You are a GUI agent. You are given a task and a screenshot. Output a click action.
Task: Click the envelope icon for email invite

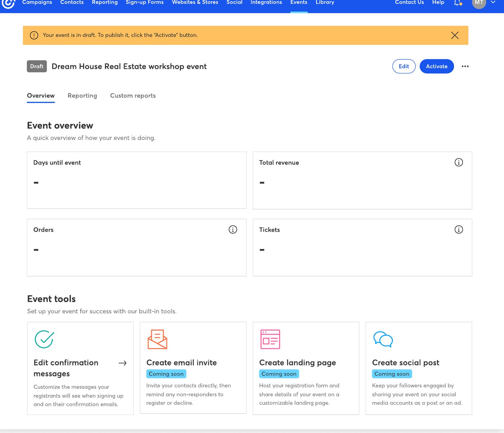[157, 339]
